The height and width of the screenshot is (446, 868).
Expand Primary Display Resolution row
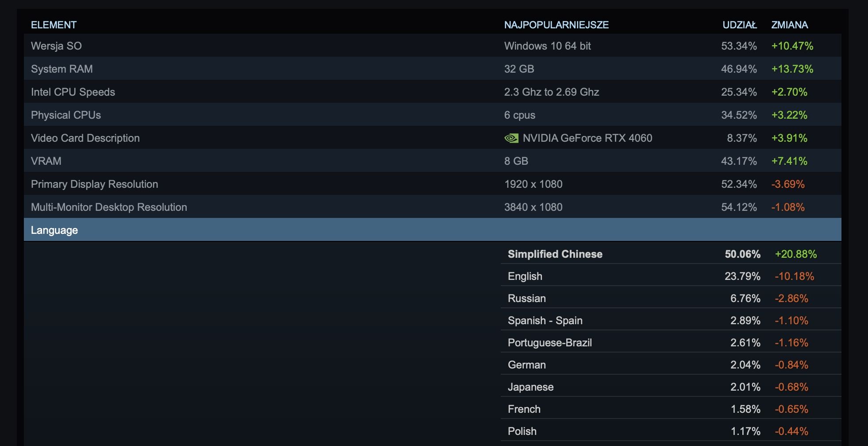pyautogui.click(x=94, y=184)
